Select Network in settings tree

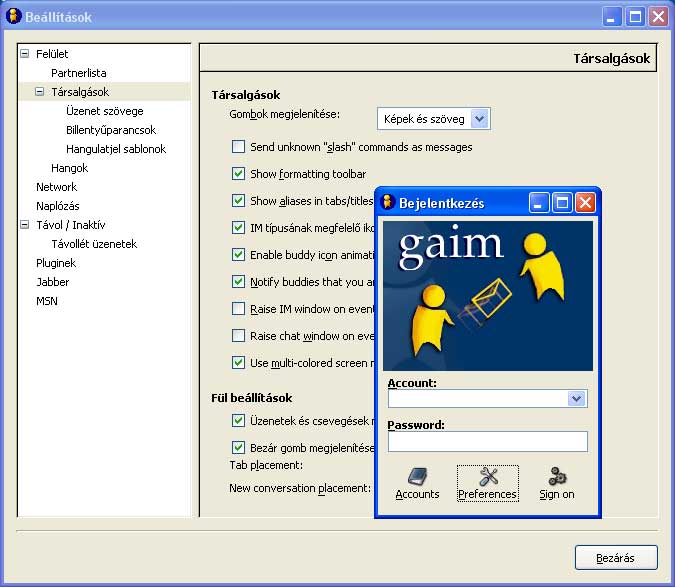(x=57, y=187)
